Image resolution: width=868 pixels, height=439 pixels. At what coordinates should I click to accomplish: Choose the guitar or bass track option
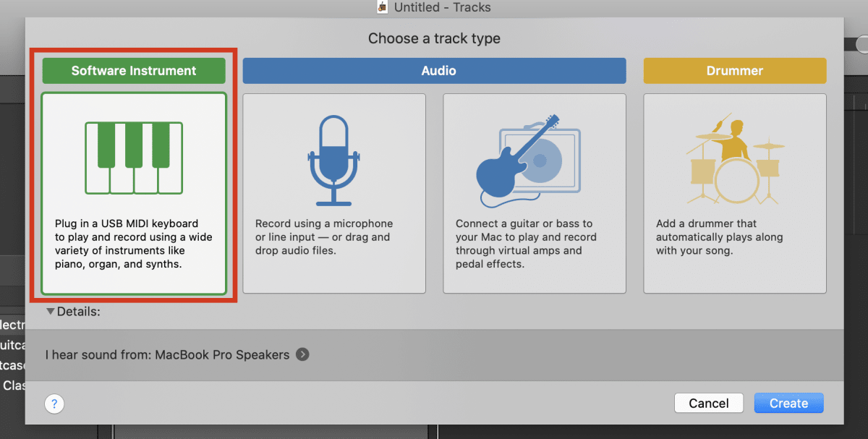(x=534, y=192)
